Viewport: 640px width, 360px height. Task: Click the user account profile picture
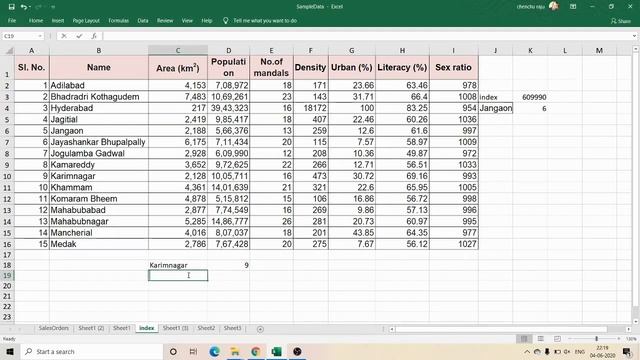pos(553,6)
